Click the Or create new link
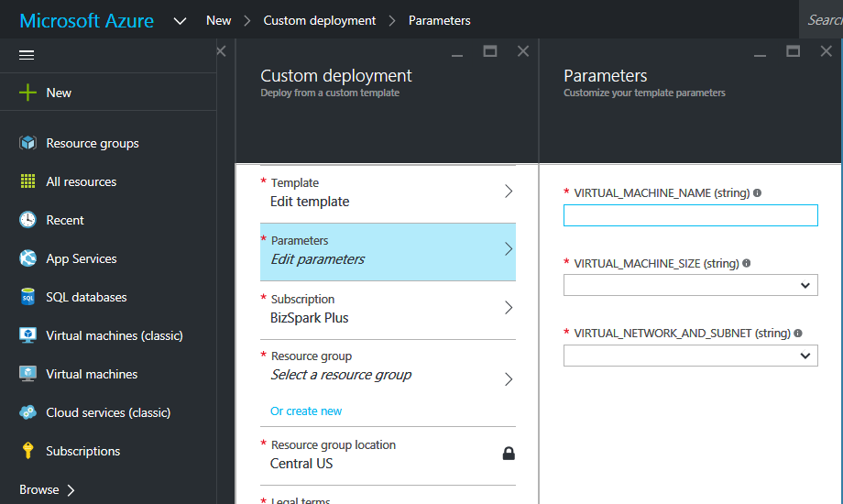 (306, 411)
